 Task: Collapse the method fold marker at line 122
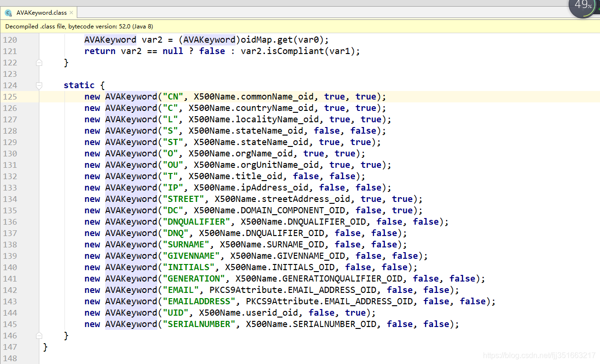39,63
